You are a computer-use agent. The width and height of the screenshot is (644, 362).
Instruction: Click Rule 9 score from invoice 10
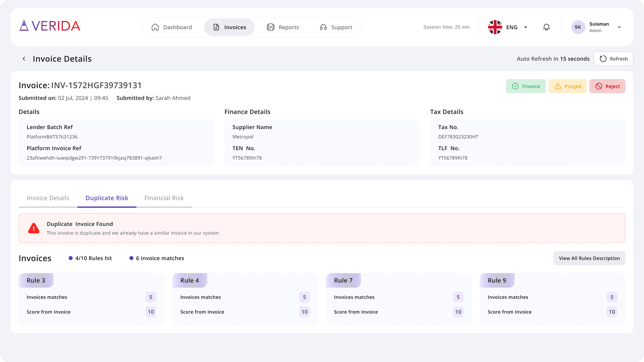[612, 312]
